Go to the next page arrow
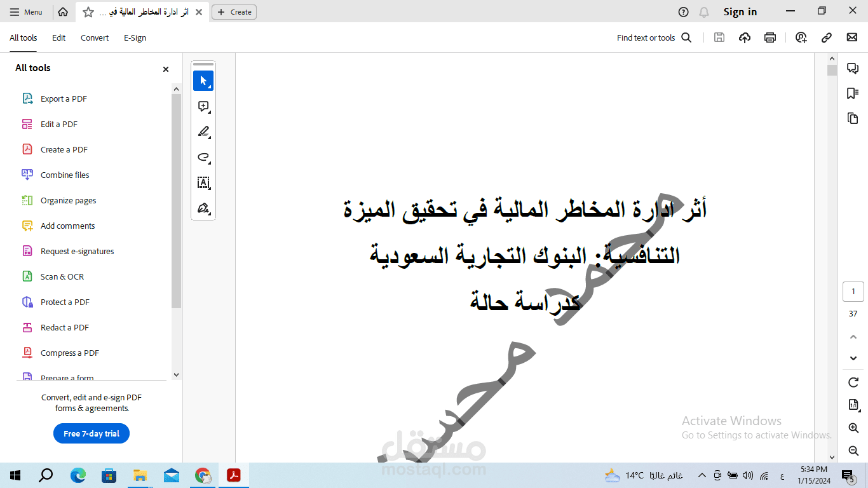The image size is (868, 488). tap(853, 358)
